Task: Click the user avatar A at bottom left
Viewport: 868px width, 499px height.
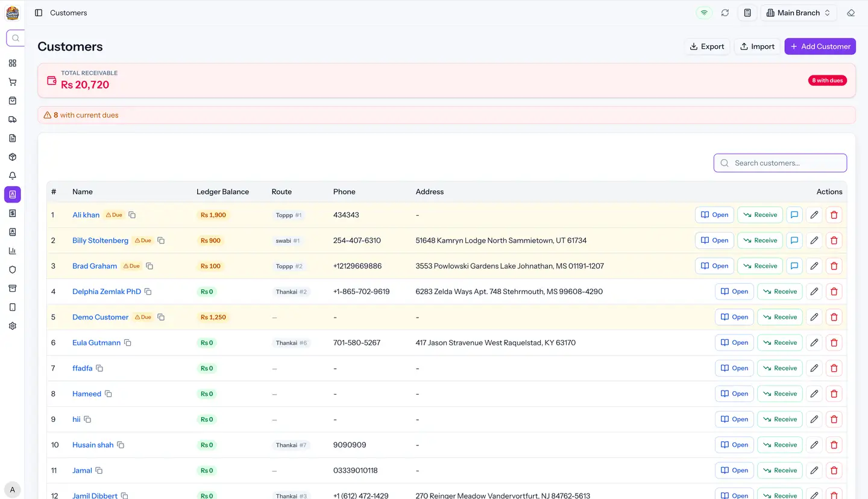Action: coord(12,490)
